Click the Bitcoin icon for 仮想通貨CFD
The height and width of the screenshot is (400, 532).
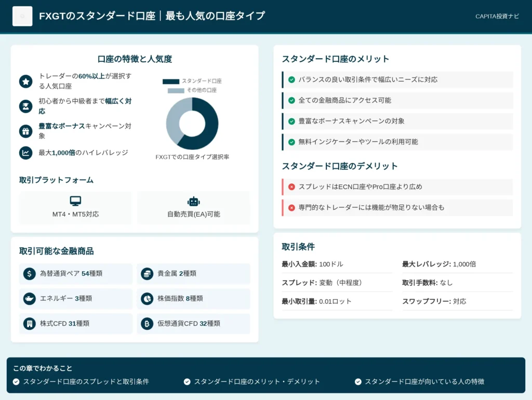pyautogui.click(x=147, y=324)
